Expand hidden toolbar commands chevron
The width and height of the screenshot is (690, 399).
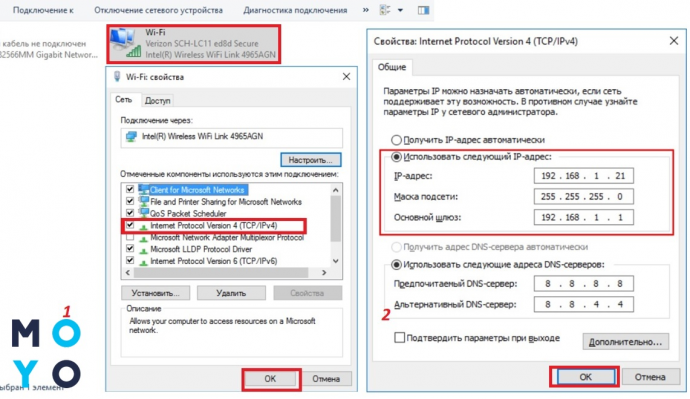(366, 10)
